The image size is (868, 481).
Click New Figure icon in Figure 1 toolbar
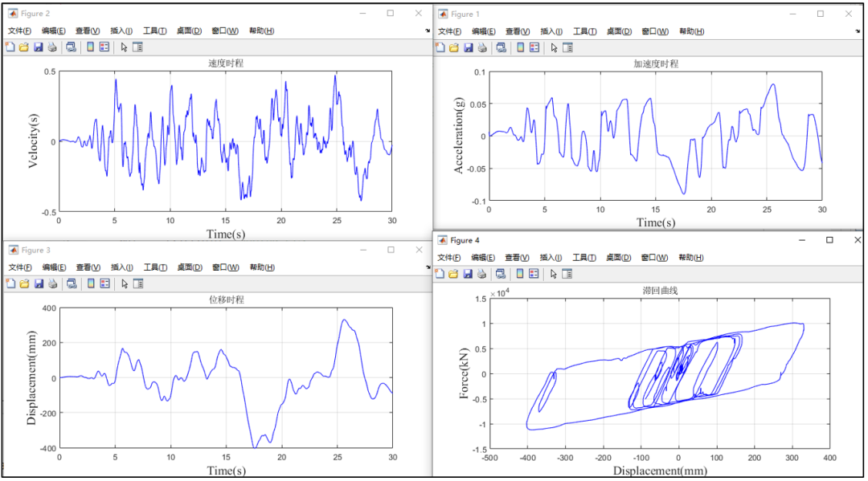(440, 47)
